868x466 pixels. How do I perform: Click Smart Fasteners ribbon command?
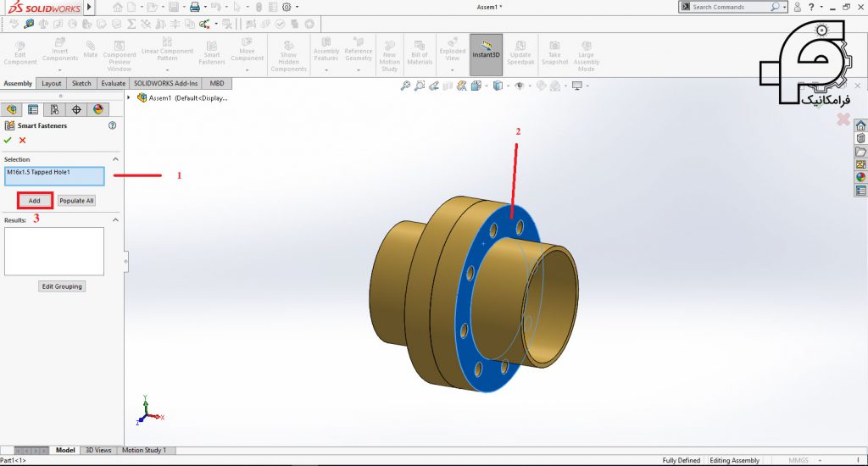click(211, 53)
